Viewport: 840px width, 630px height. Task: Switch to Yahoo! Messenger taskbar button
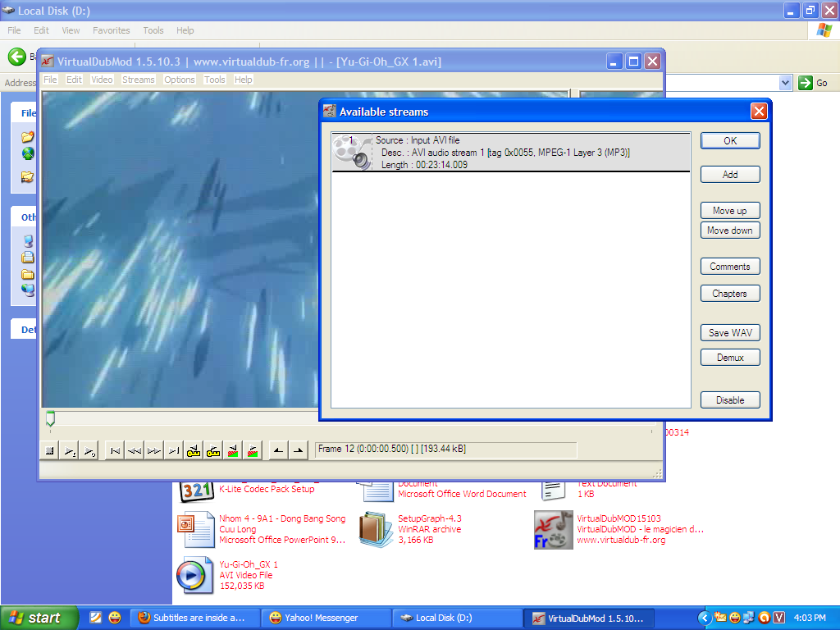326,618
